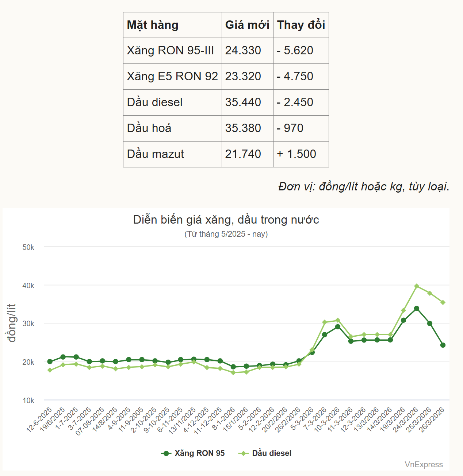Click the chart title "Diễn biến giá xăng, dầu trong nước"
The width and height of the screenshot is (463, 476).
pyautogui.click(x=226, y=220)
